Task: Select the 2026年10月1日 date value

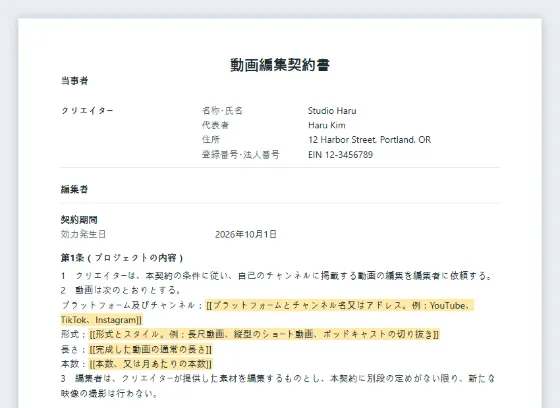Action: point(246,234)
